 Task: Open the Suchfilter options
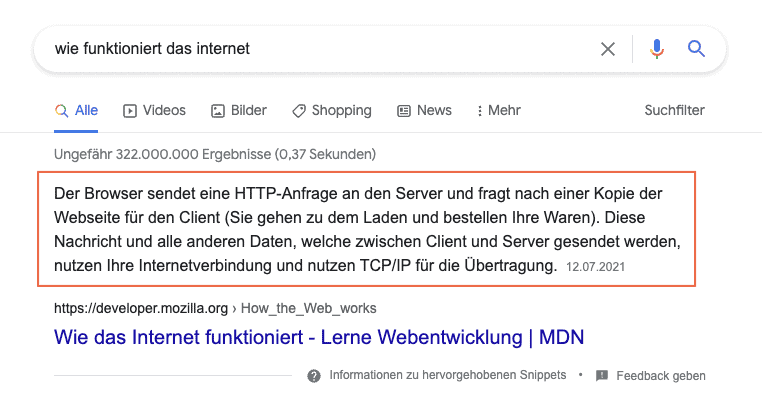pyautogui.click(x=674, y=110)
